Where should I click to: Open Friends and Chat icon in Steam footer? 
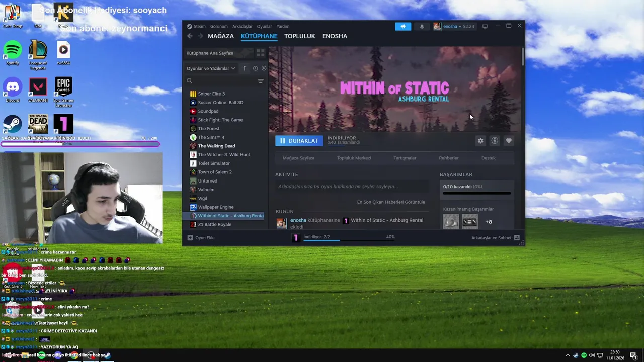click(517, 238)
